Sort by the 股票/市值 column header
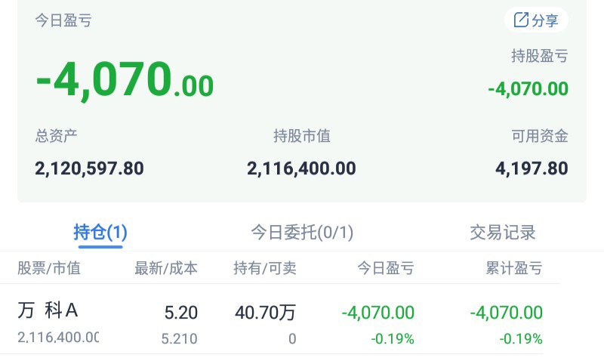604x364 pixels. [49, 268]
